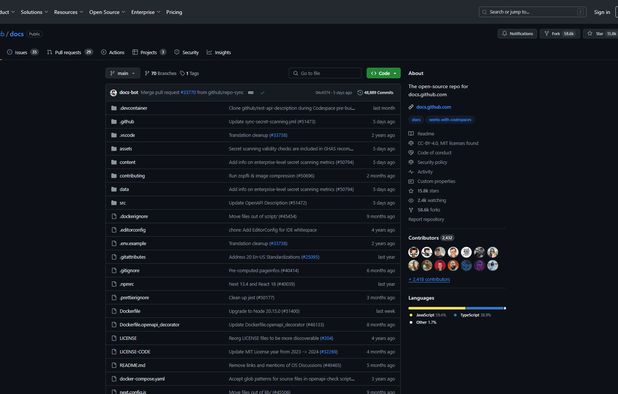Click the Dockerfile file icon

click(x=114, y=311)
